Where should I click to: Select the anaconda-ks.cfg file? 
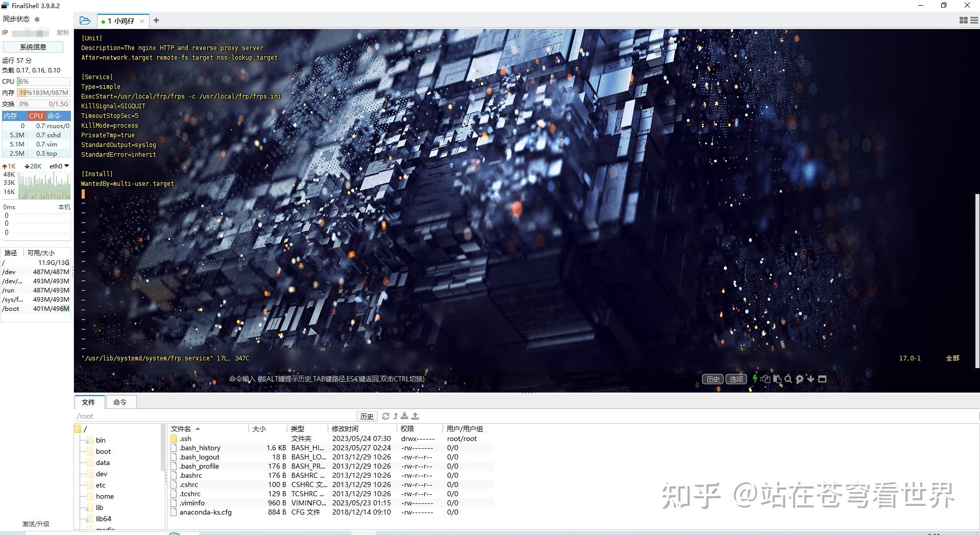(331, 512)
